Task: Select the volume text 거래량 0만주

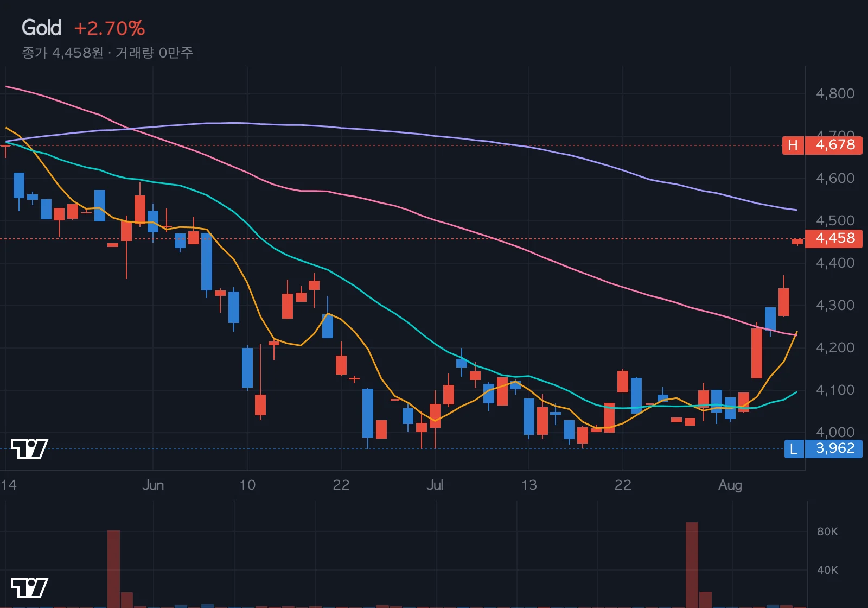Action: 154,53
